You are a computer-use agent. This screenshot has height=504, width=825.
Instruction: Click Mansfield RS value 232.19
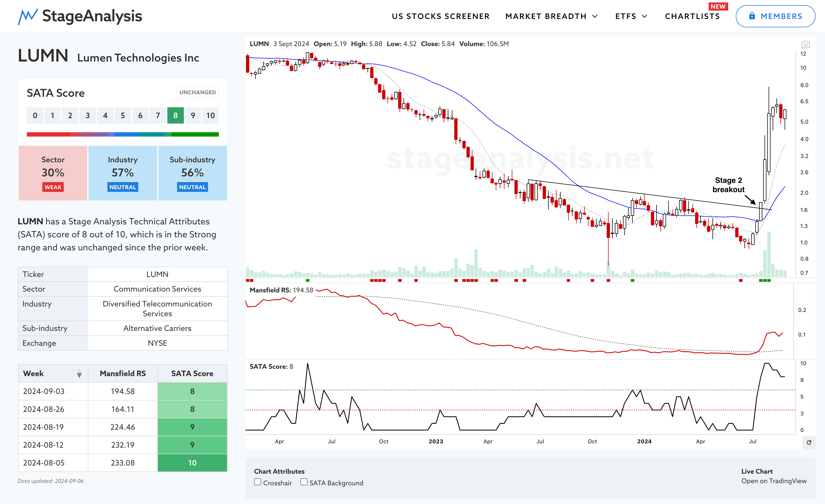(x=123, y=445)
